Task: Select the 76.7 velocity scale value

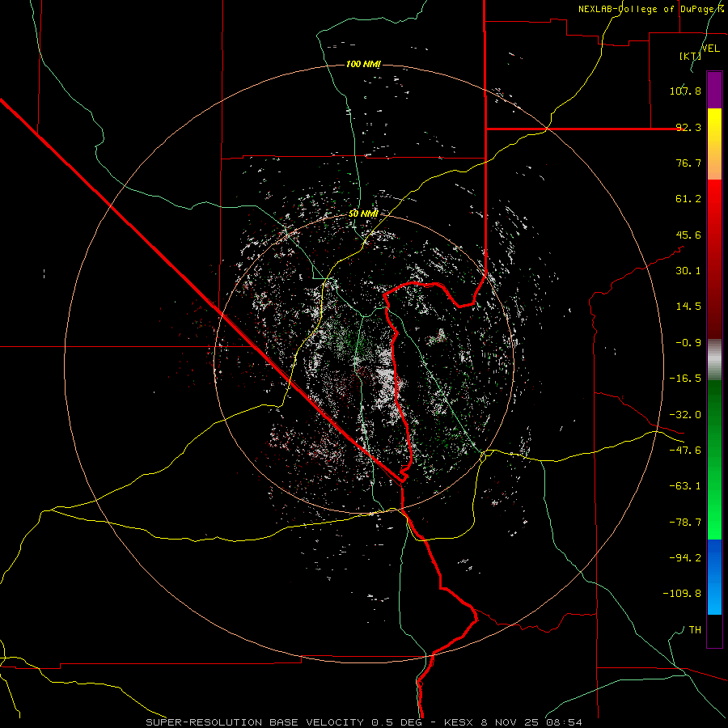Action: click(688, 163)
